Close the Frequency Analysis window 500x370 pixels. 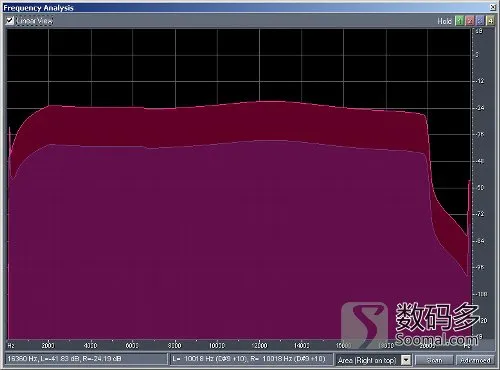(493, 7)
